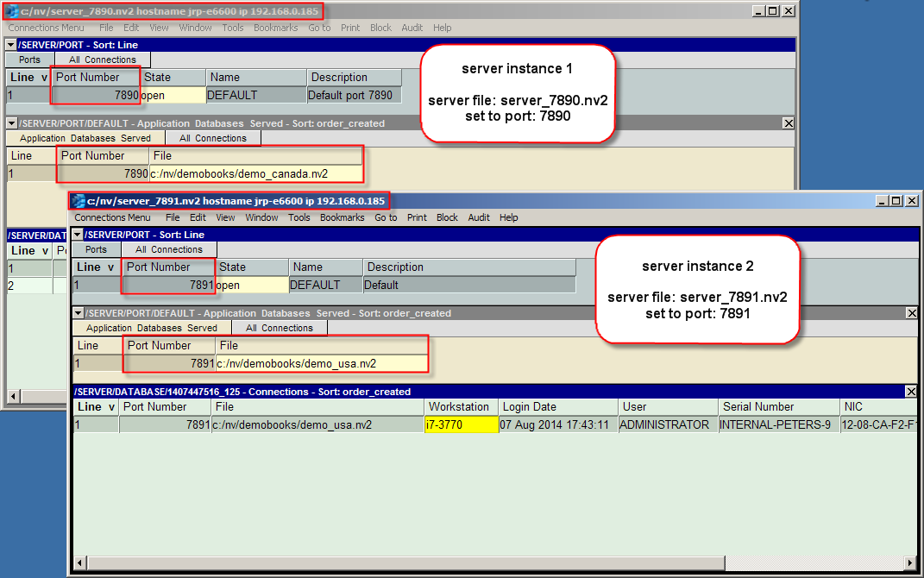The height and width of the screenshot is (578, 924).
Task: Close Application Databases Served panel in server_7890
Action: (x=788, y=123)
